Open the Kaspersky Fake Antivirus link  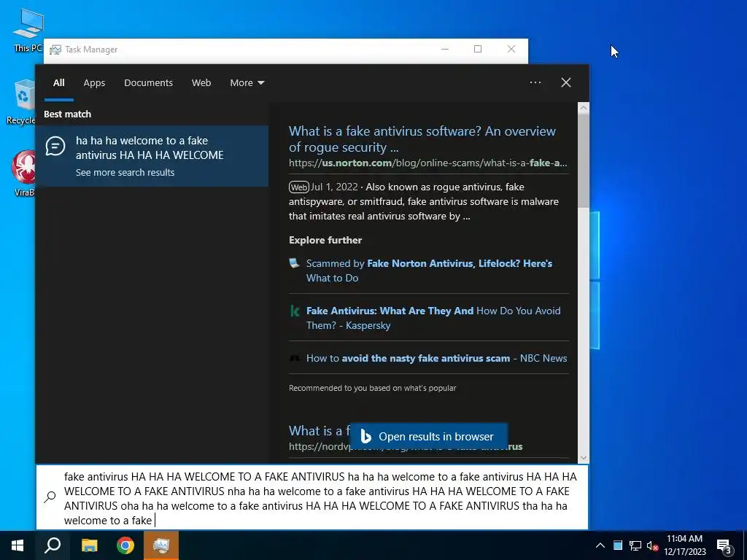click(x=433, y=318)
